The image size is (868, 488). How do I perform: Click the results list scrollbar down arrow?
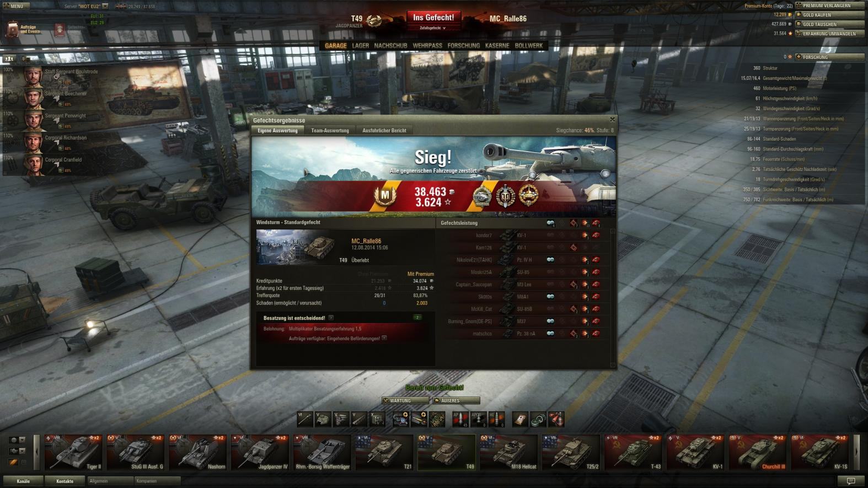click(x=613, y=365)
